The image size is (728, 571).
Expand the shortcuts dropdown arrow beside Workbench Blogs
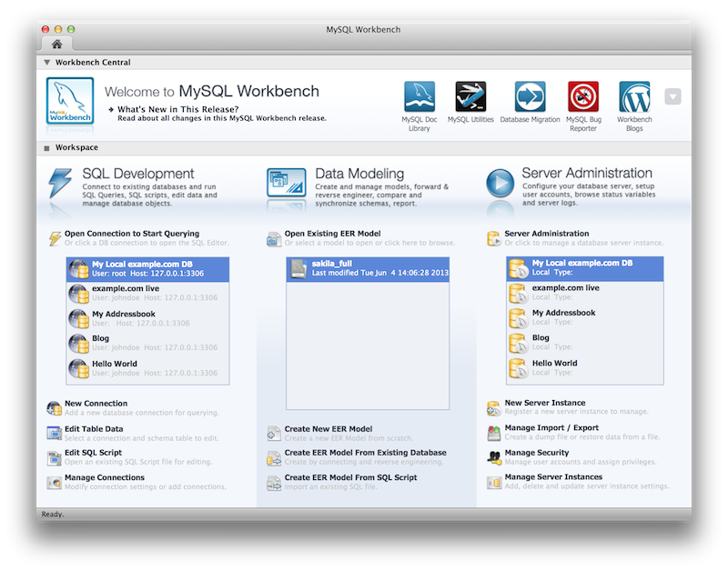pos(672,97)
